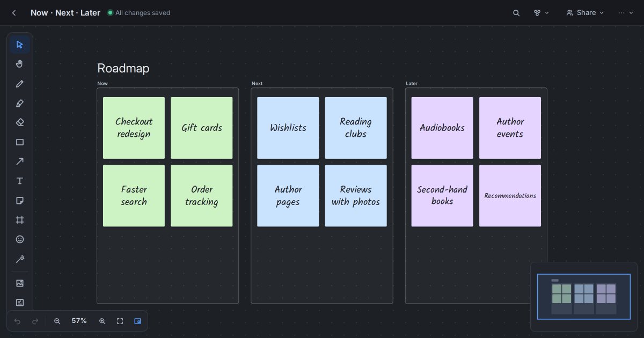Click the minimap overview thumbnail
Image resolution: width=644 pixels, height=338 pixels.
(x=584, y=297)
